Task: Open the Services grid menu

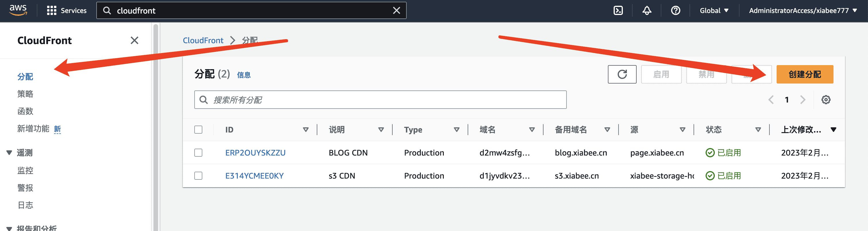Action: tap(67, 10)
